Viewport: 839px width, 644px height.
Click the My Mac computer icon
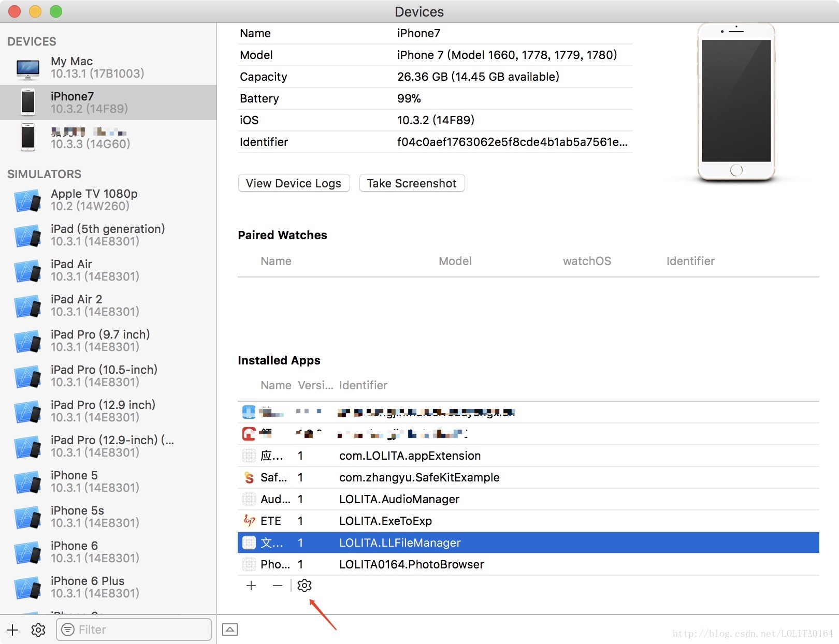click(28, 69)
